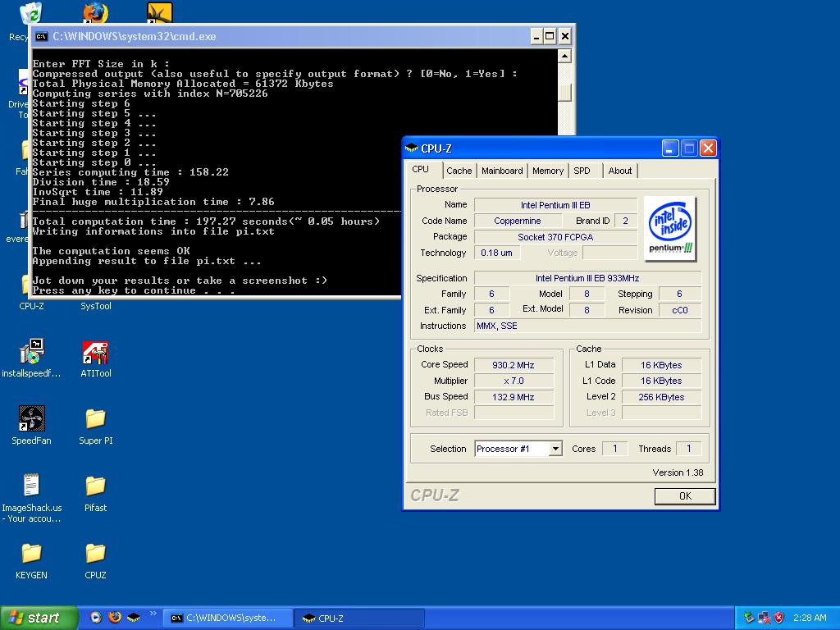
Task: Launch Firefox from the desktop icon
Action: click(x=95, y=13)
